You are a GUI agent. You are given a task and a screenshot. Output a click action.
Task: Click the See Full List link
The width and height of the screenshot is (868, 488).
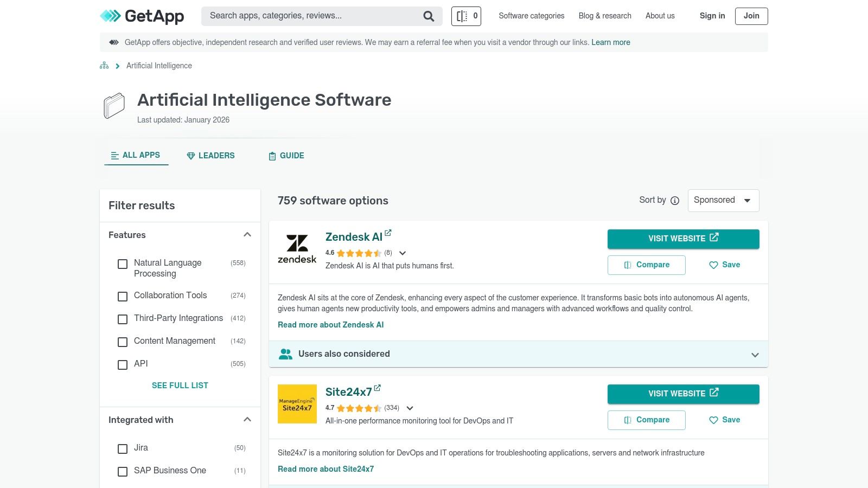(x=180, y=386)
